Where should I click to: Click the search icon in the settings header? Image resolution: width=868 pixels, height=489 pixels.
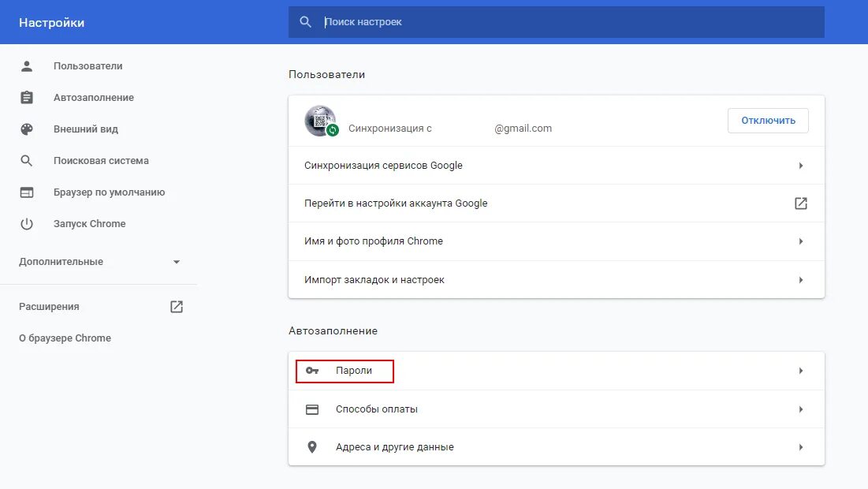click(x=305, y=21)
